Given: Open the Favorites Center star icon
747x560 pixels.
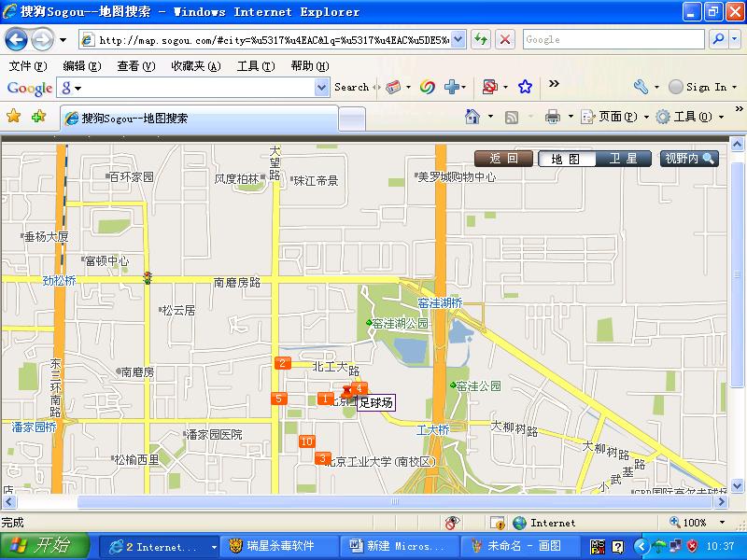Looking at the screenshot, I should pos(13,116).
